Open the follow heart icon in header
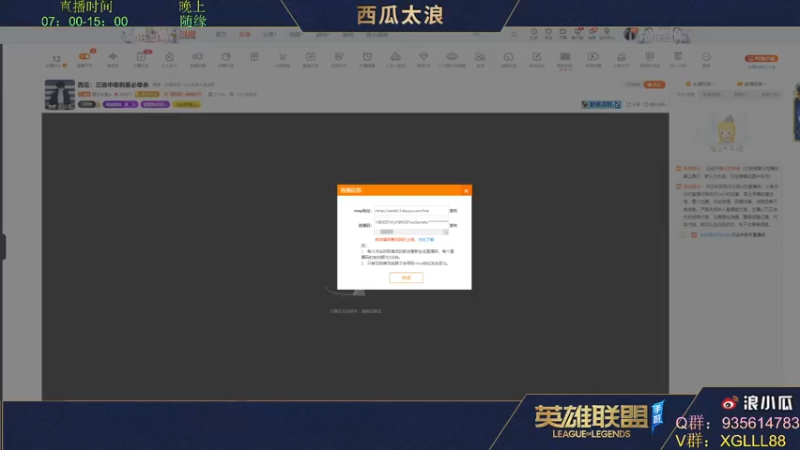Screen dimensions: 800x450 (548, 34)
